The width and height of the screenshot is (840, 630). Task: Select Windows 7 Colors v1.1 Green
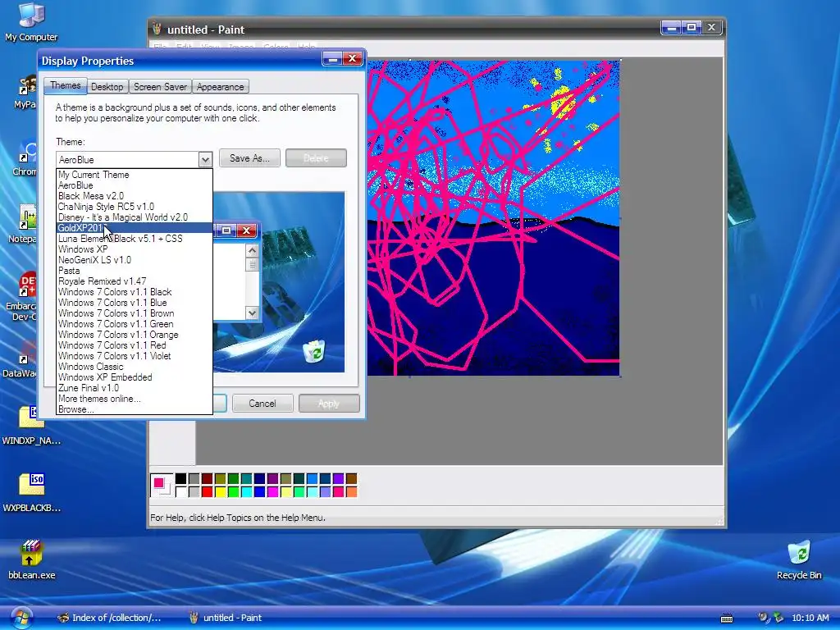[x=135, y=325]
